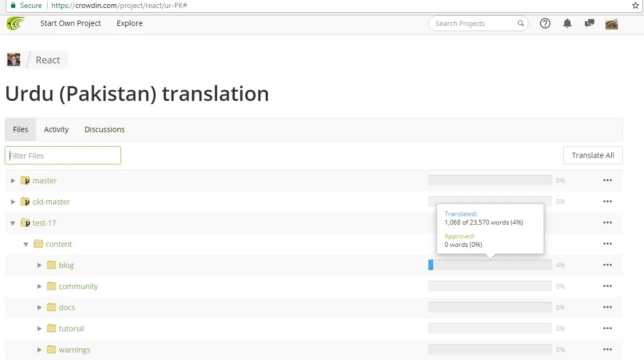Open more options for blog row
Viewport: 644px width, 362px height.
[608, 265]
